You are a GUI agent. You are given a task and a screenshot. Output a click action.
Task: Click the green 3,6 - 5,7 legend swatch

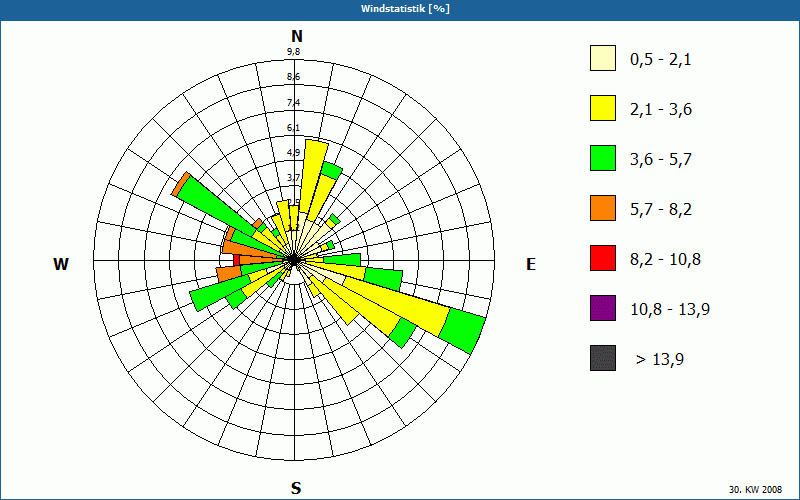pyautogui.click(x=603, y=158)
